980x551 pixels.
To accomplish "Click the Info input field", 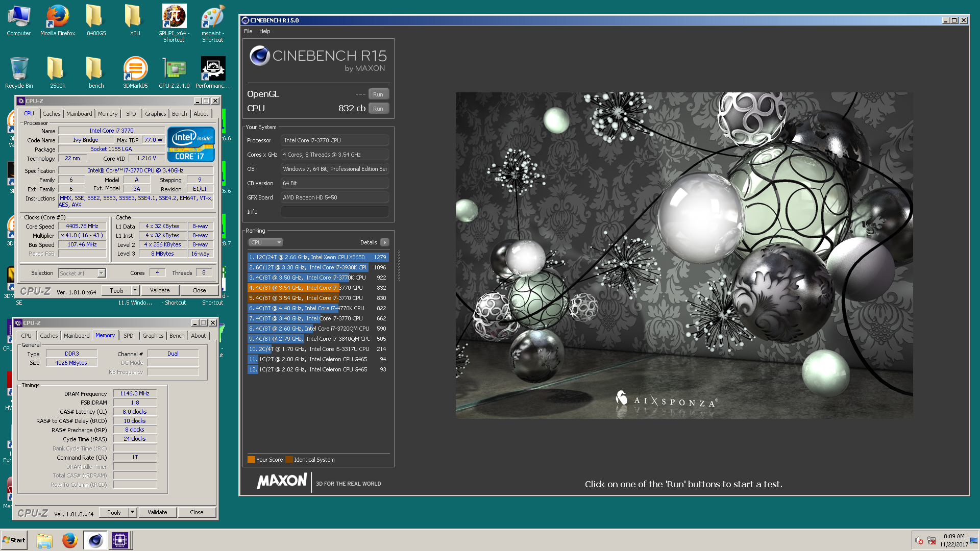I will [x=335, y=212].
